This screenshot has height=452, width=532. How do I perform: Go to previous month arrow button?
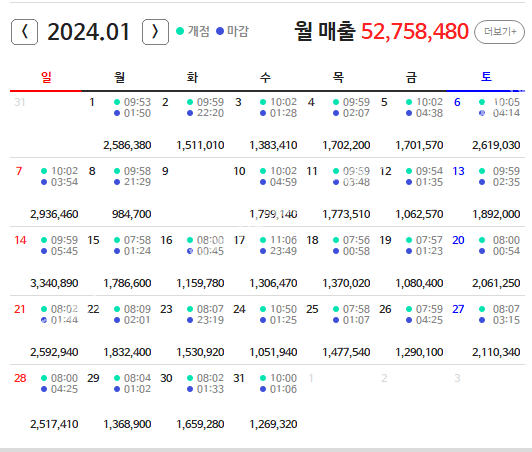click(x=24, y=32)
